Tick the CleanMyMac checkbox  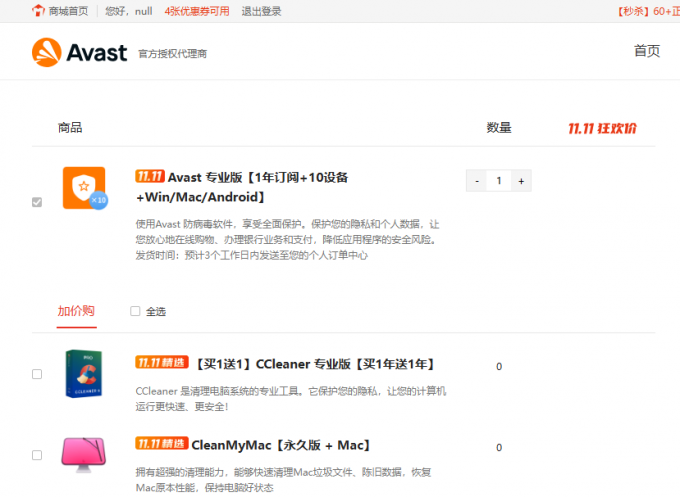point(37,455)
